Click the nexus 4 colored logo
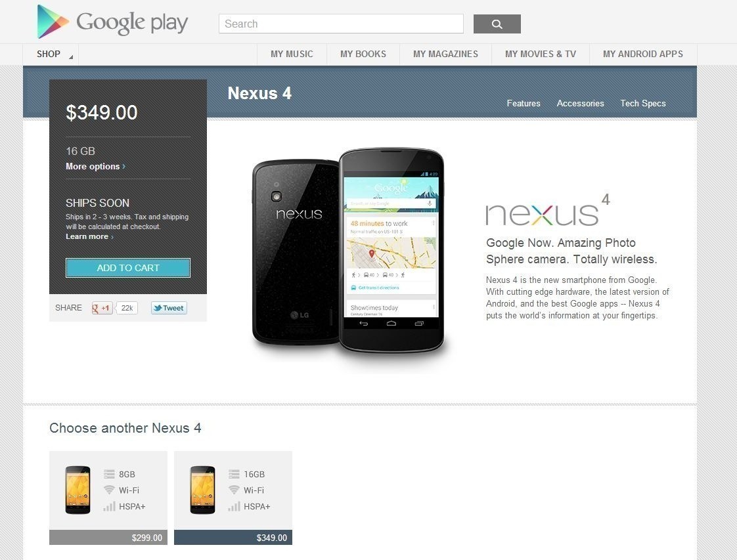 coord(548,211)
